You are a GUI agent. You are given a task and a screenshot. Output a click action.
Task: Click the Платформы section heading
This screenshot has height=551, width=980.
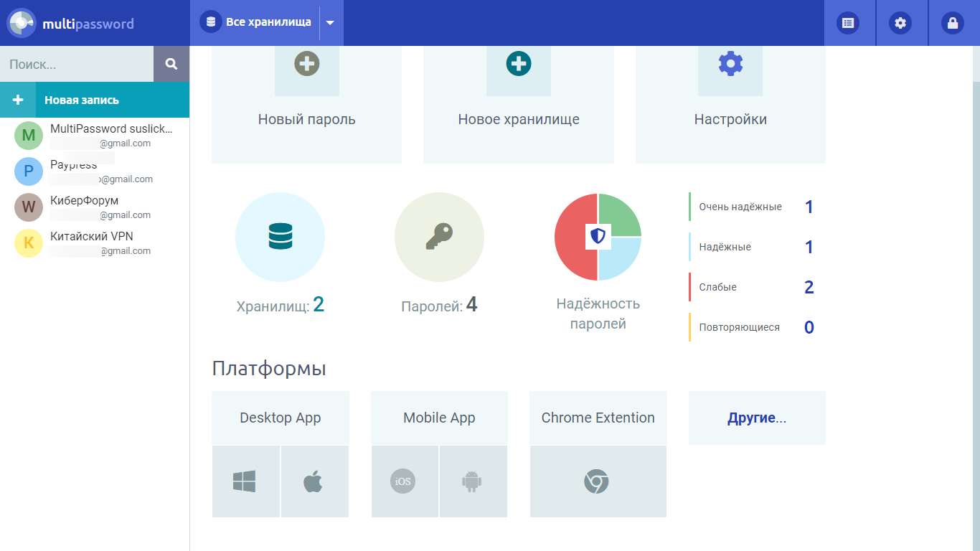(269, 369)
